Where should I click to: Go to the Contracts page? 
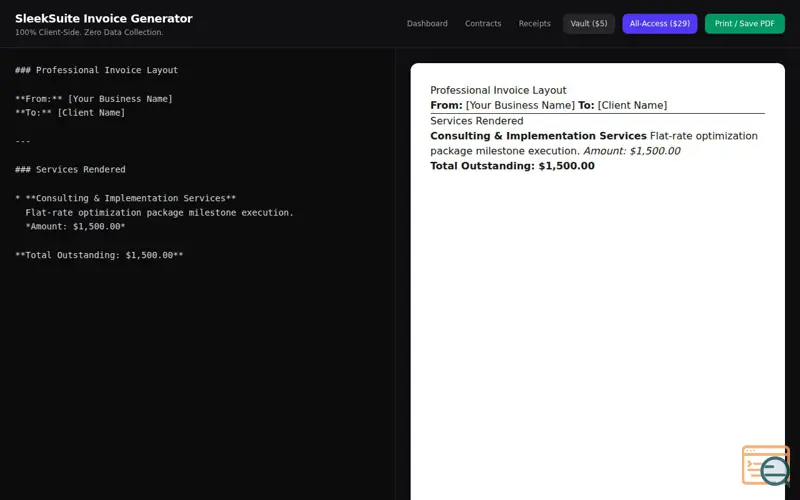click(483, 23)
